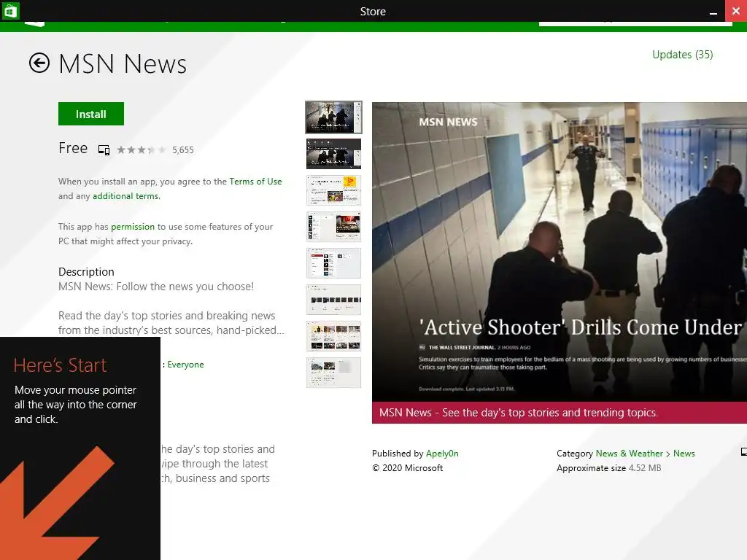Image resolution: width=747 pixels, height=560 pixels.
Task: Select the third thumbnail with yellow Bing logo
Action: 333,190
